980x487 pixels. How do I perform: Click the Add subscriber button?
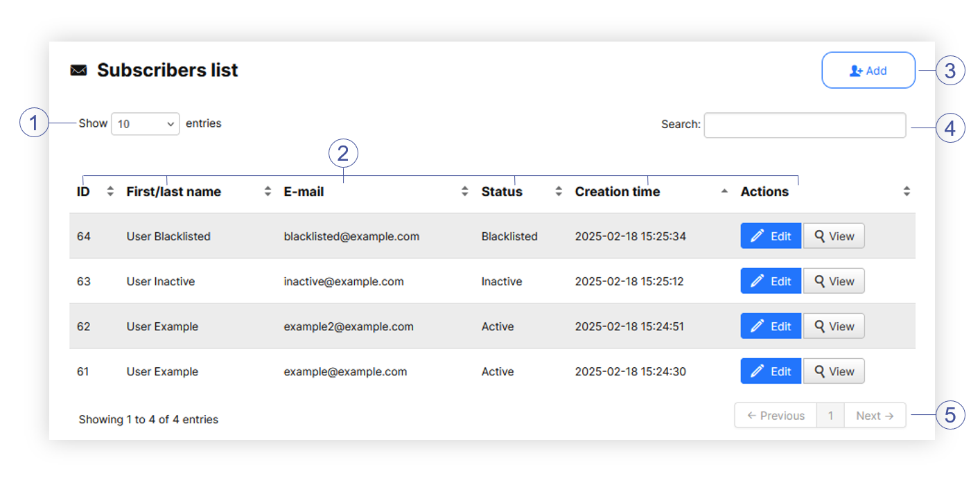tap(868, 71)
